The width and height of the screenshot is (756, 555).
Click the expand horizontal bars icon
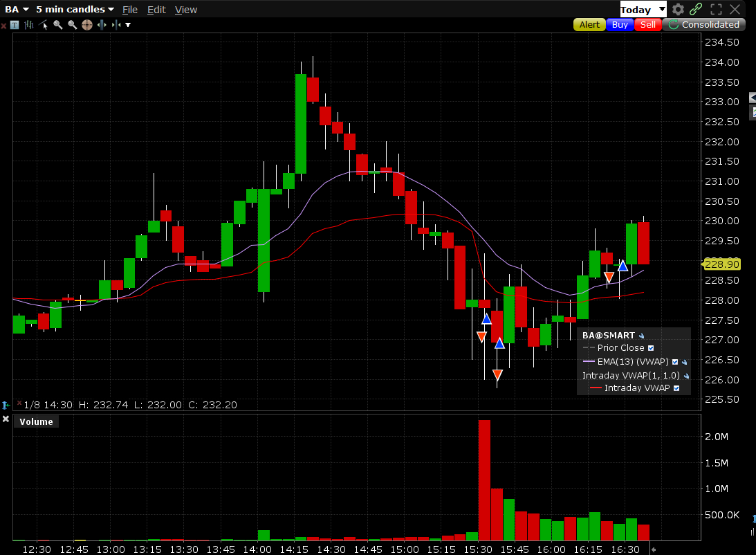[101, 25]
